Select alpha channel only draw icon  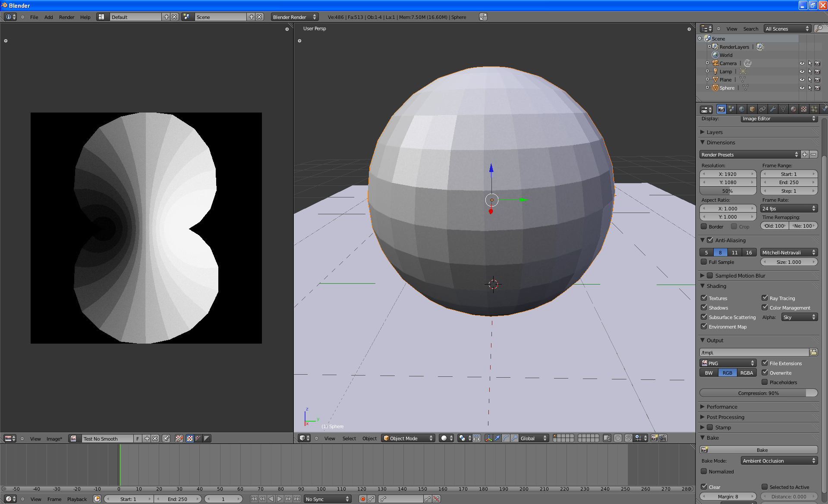click(x=207, y=438)
